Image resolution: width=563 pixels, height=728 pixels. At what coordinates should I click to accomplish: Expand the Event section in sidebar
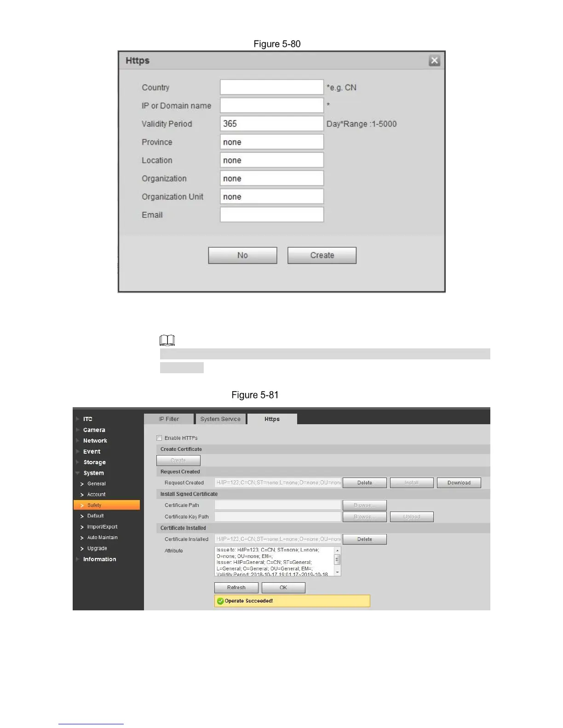tap(92, 451)
